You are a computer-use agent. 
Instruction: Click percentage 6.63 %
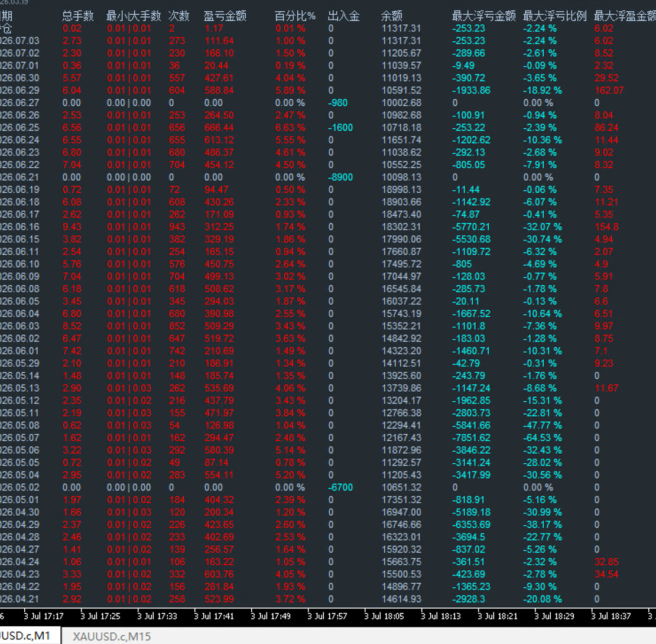pos(290,128)
